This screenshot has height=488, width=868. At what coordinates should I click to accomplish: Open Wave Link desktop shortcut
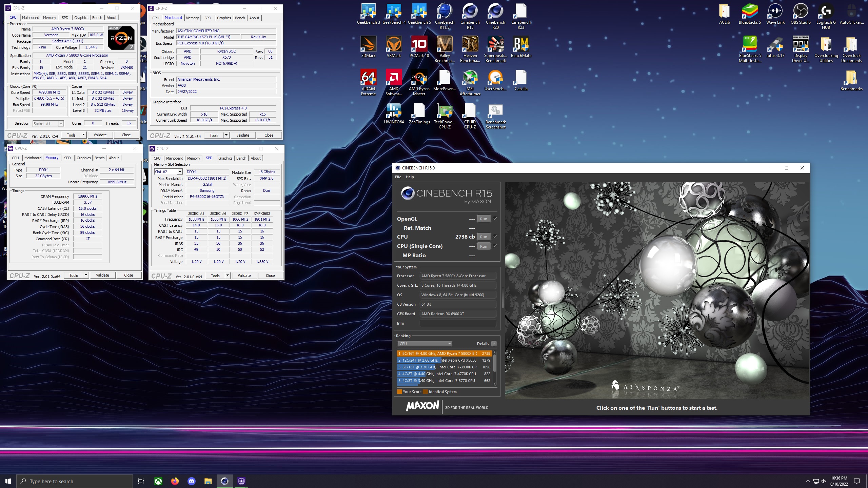[x=775, y=14]
